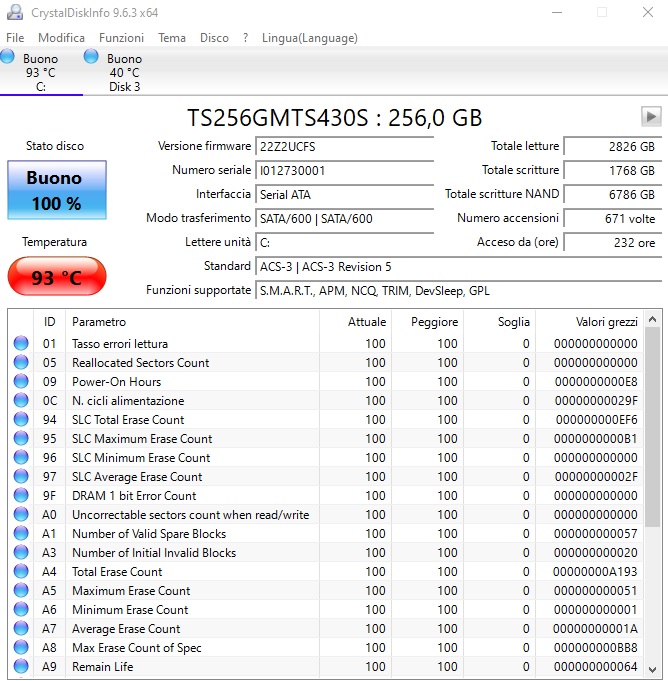
Task: Click raw value 0000000000E8 of Power-On Hours
Action: 596,382
